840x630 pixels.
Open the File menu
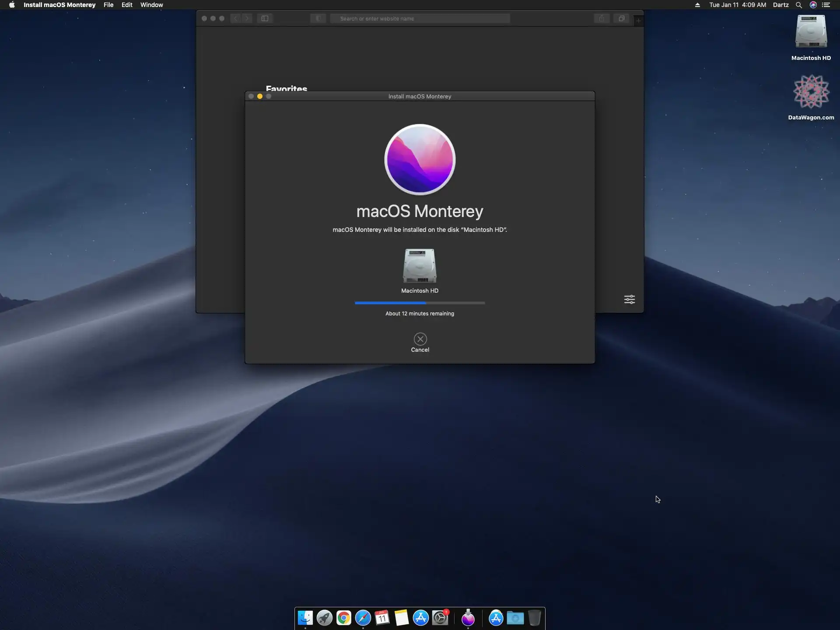(x=108, y=5)
